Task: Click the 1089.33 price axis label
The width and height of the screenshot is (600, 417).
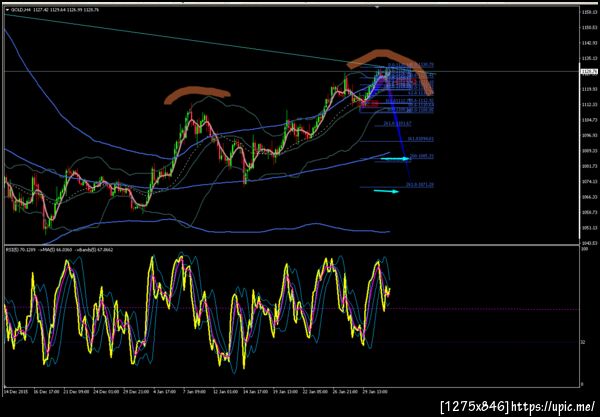Action: coord(589,151)
